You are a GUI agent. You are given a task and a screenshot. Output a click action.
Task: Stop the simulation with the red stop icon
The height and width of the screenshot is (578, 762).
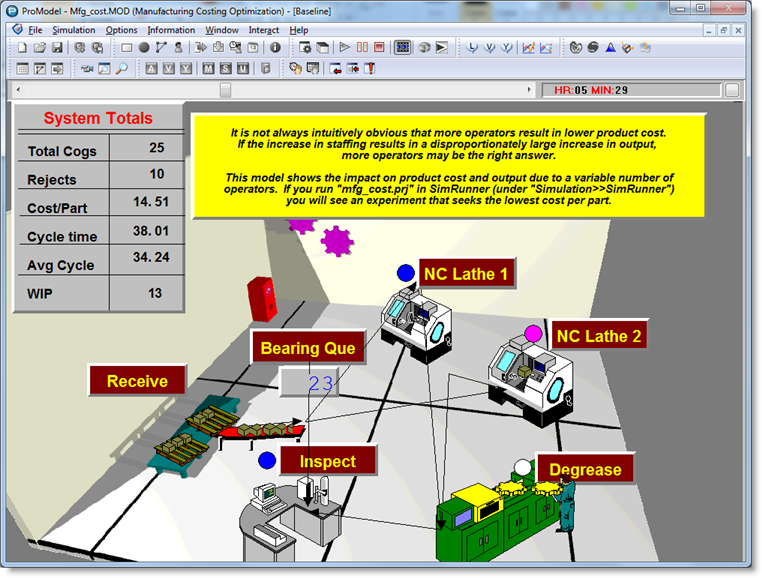(x=380, y=47)
